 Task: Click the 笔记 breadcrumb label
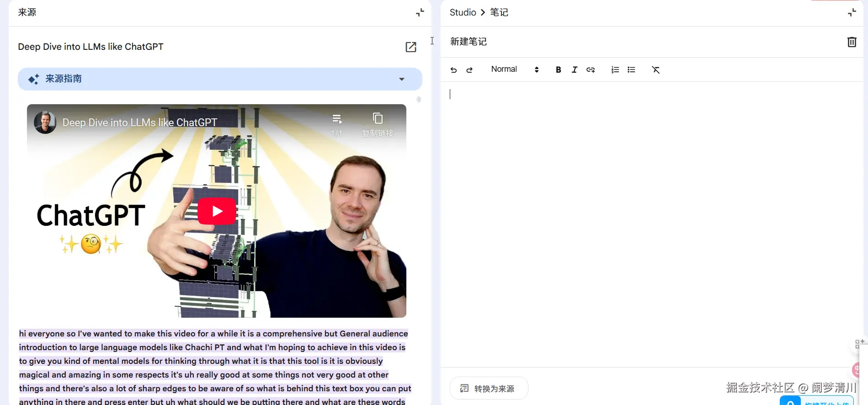499,12
